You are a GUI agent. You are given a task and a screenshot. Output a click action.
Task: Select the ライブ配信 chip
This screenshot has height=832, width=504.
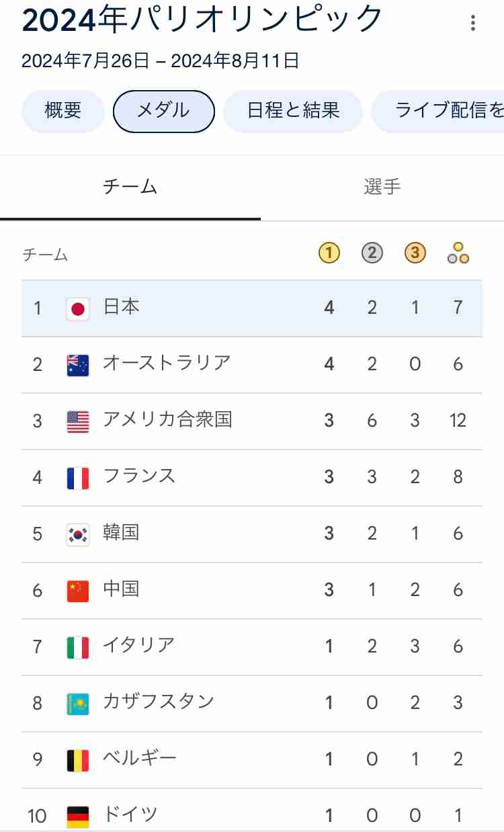pyautogui.click(x=437, y=111)
